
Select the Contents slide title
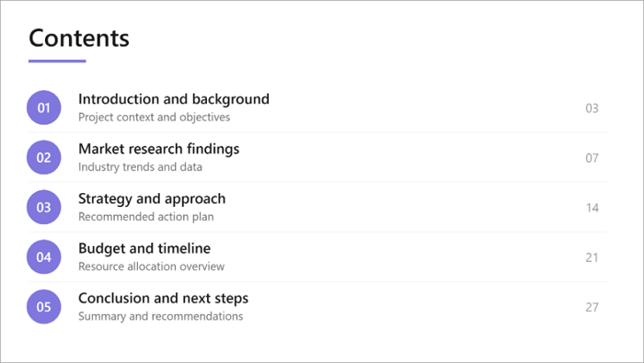[79, 39]
